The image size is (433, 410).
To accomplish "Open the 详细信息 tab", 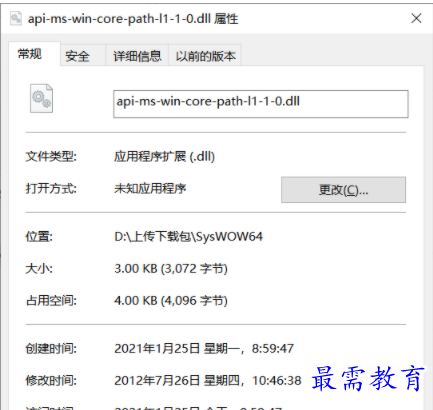I will (137, 56).
